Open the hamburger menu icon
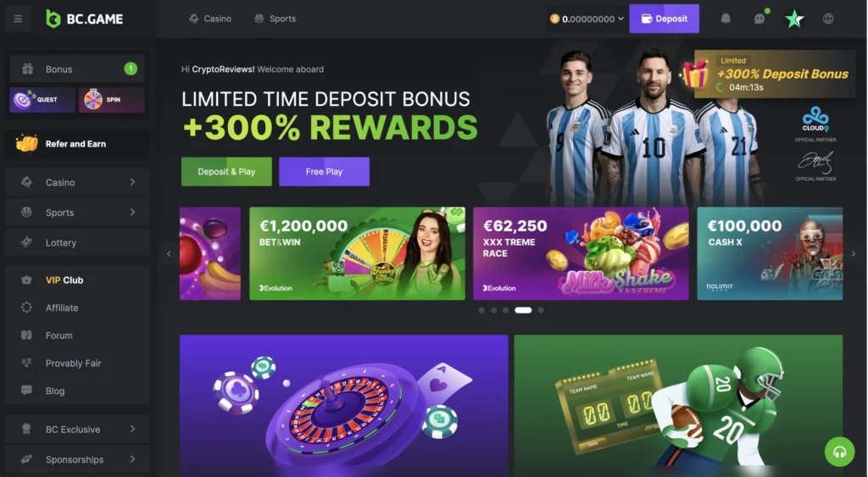868x477 pixels. [x=19, y=19]
